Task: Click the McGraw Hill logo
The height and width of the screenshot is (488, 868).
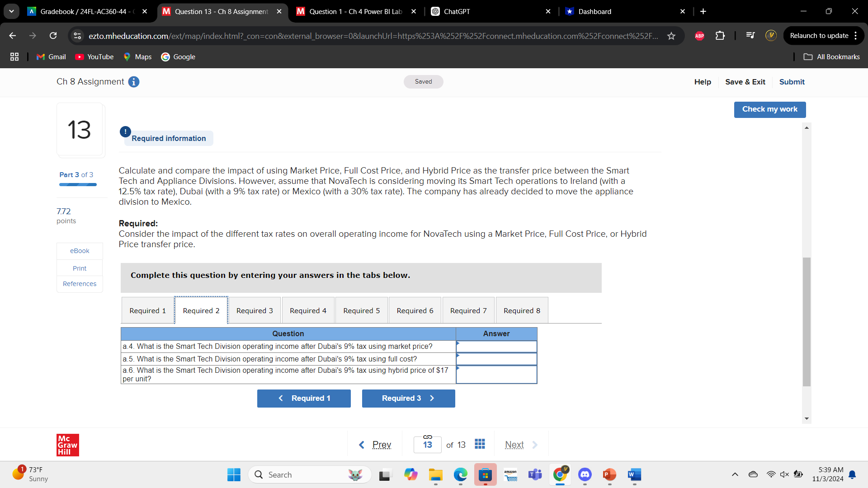Action: point(67,445)
